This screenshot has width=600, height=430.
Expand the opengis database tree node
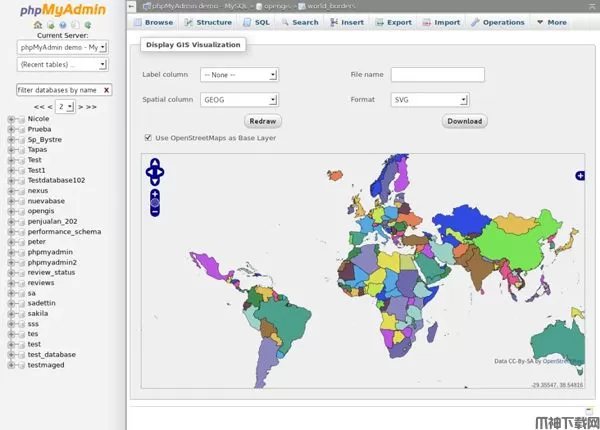pyautogui.click(x=11, y=211)
